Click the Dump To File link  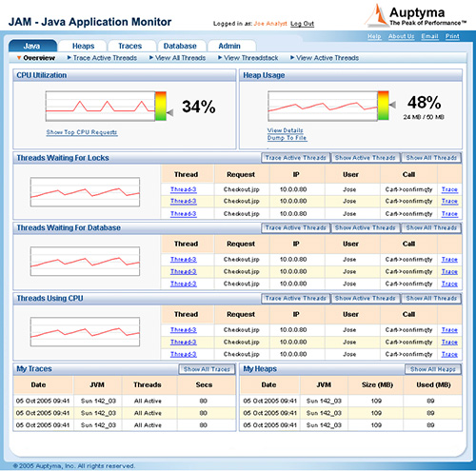pos(287,138)
